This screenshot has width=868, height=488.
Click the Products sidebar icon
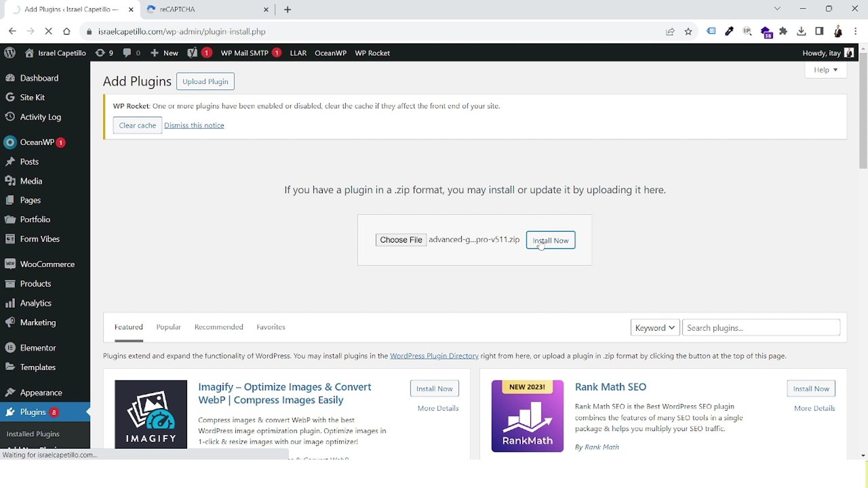(x=10, y=284)
